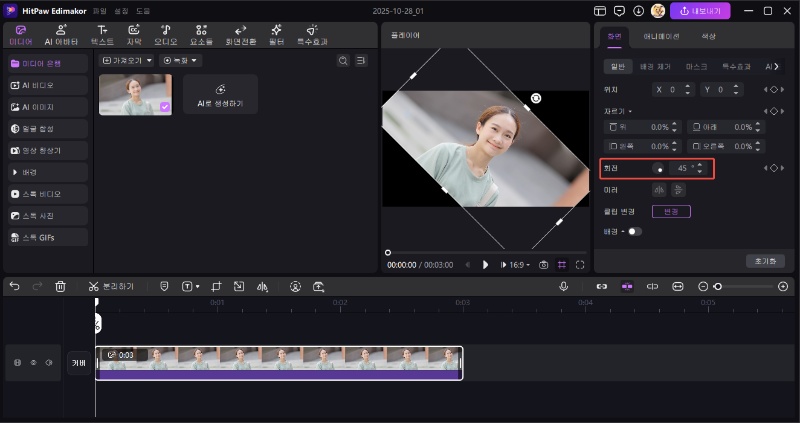Click the portrait cutout icon in timeline toolbar

pos(295,287)
